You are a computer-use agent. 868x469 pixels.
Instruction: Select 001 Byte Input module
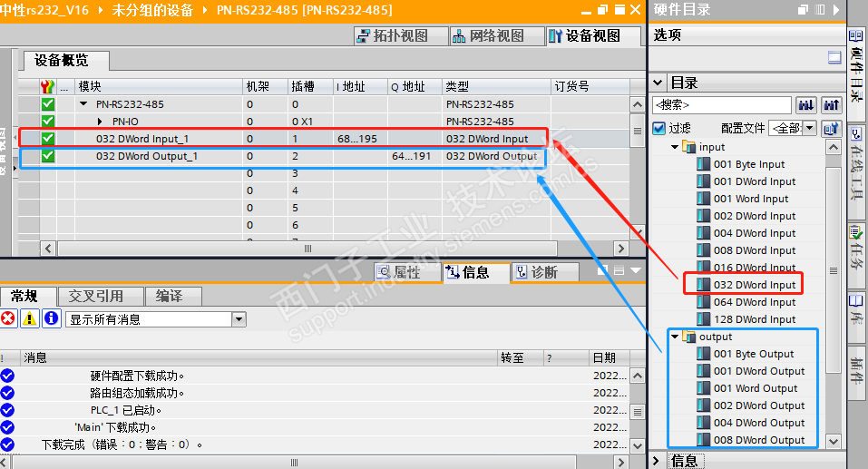(x=748, y=164)
